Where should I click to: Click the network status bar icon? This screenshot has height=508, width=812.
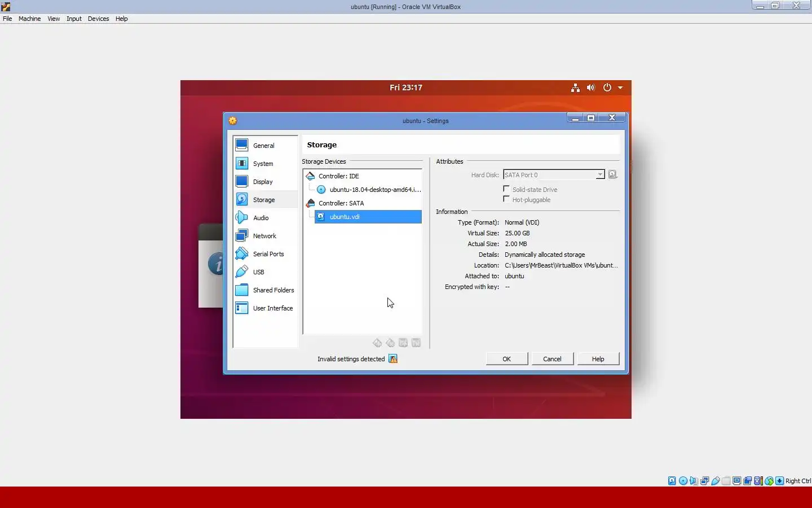pos(704,481)
